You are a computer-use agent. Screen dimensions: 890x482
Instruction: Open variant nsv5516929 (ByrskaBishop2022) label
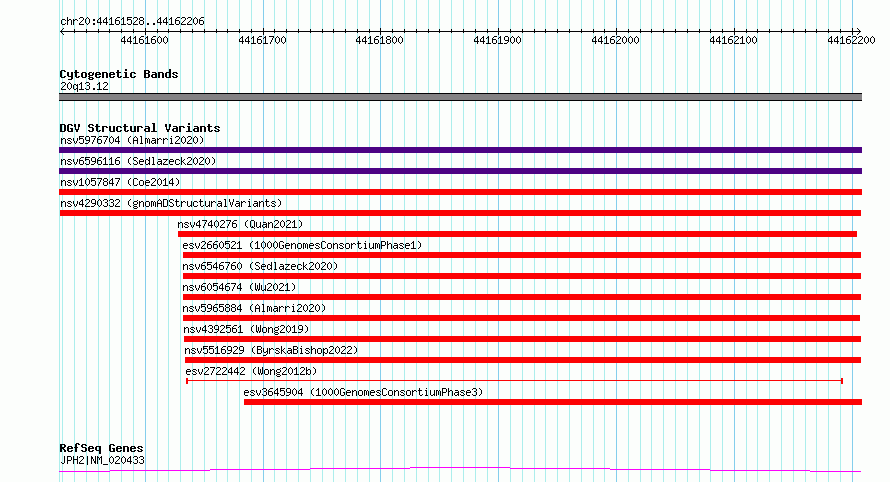271,350
